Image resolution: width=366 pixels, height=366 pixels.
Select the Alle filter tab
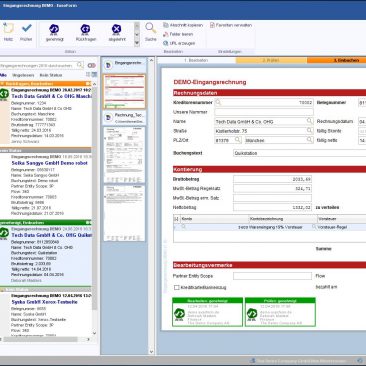point(3,75)
